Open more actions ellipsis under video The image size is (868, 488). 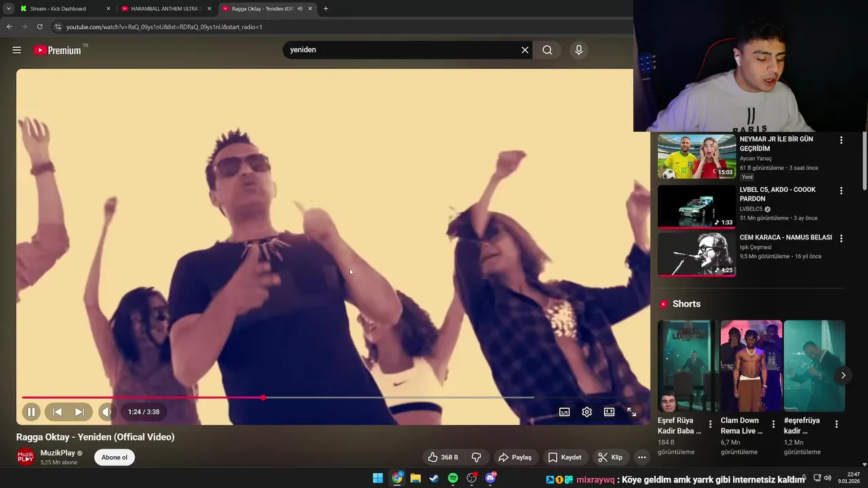[x=642, y=457]
